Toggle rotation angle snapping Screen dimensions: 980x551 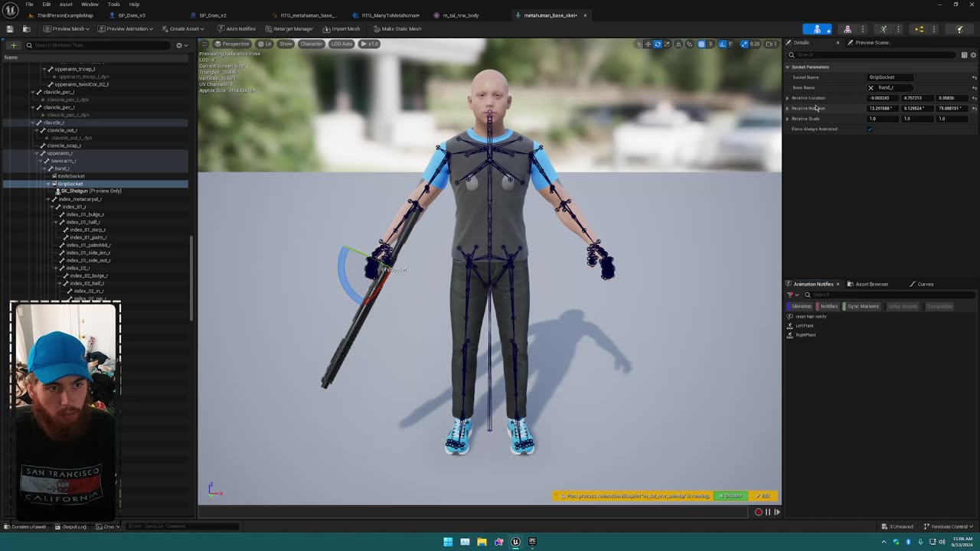click(722, 44)
